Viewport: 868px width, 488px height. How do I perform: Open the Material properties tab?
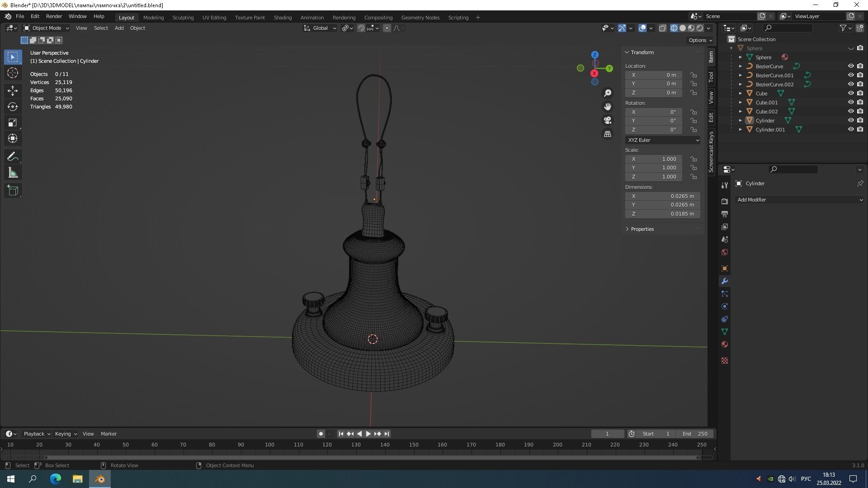coord(725,344)
